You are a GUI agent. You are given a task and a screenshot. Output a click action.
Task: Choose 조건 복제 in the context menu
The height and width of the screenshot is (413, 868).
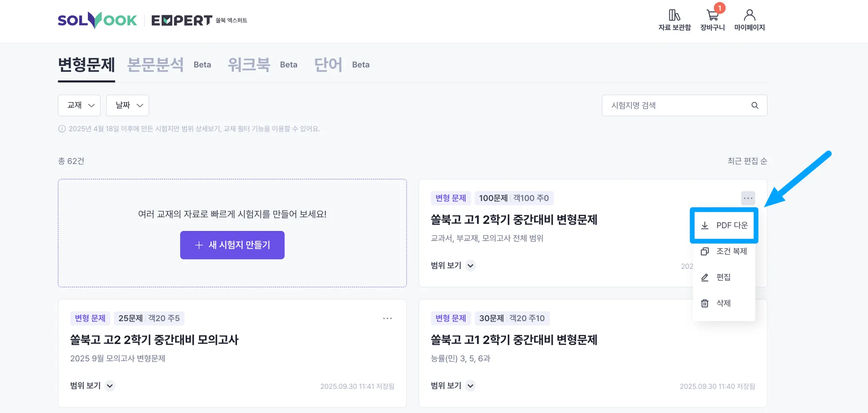724,251
